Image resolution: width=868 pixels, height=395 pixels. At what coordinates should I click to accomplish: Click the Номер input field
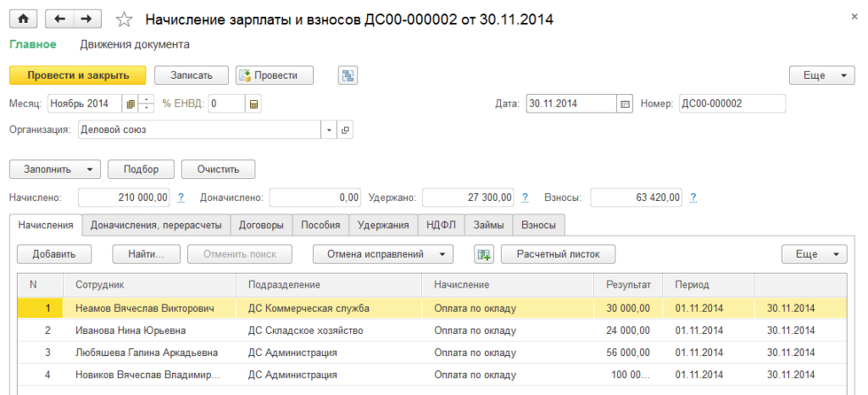click(x=731, y=103)
